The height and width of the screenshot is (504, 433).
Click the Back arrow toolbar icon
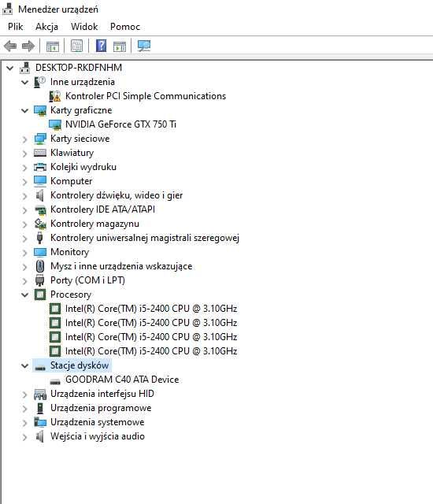pyautogui.click(x=10, y=46)
